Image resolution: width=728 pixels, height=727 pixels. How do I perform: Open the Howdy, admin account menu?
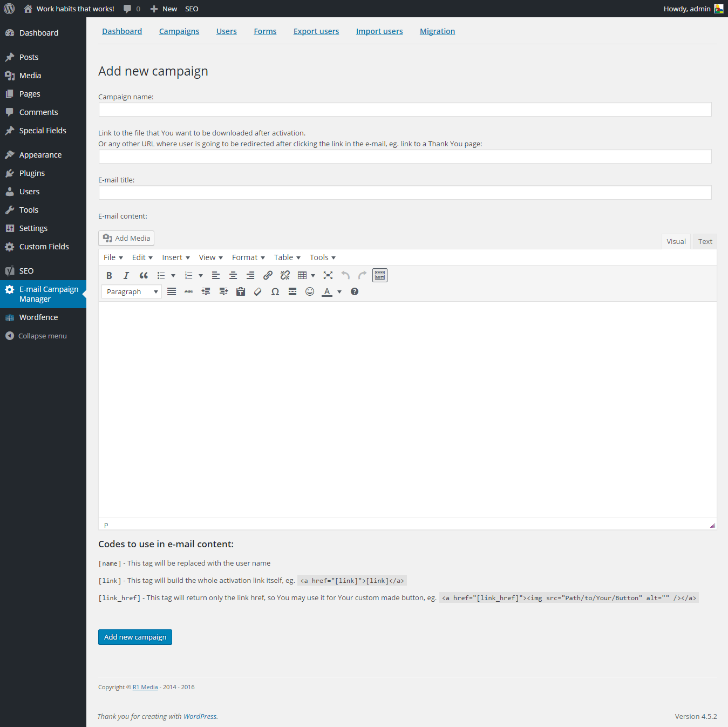(693, 9)
